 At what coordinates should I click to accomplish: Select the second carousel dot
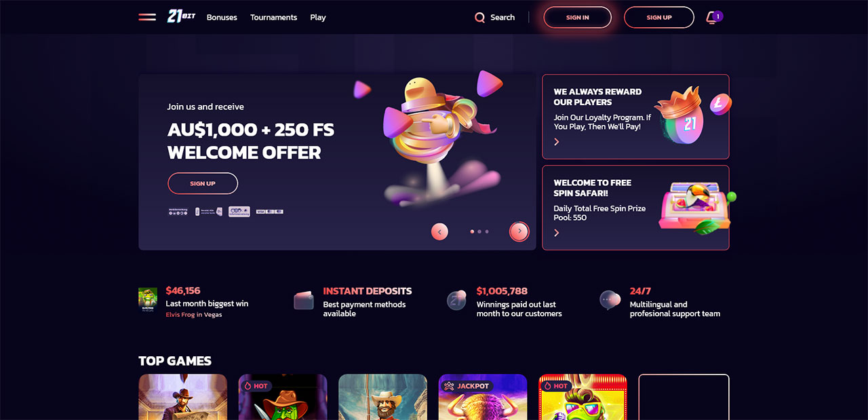point(479,231)
